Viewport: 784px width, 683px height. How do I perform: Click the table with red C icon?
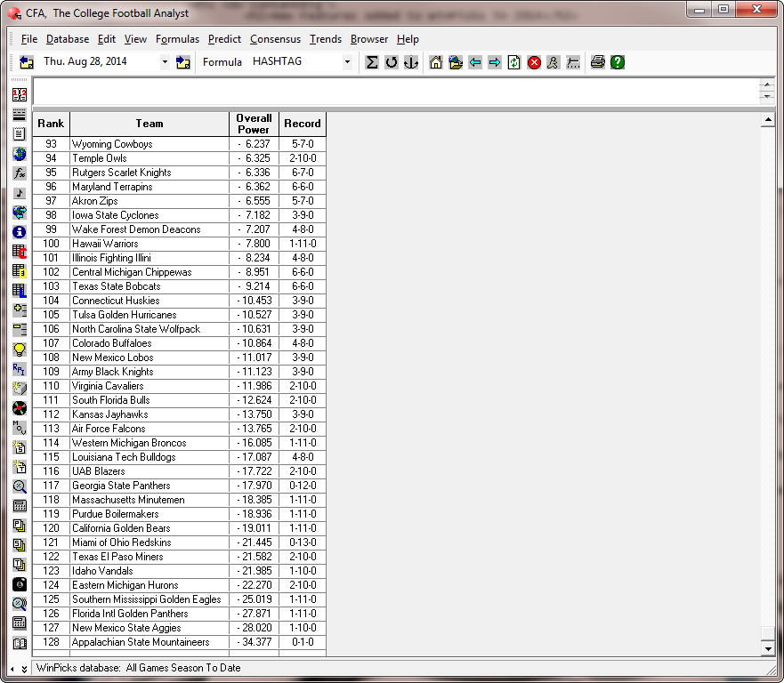click(20, 252)
